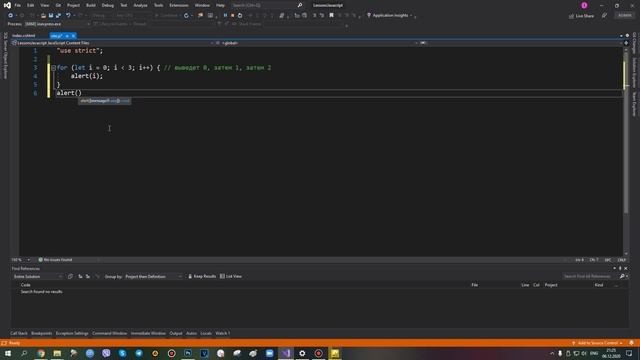
Task: Click the Restart debugging icon
Action: pos(240,16)
